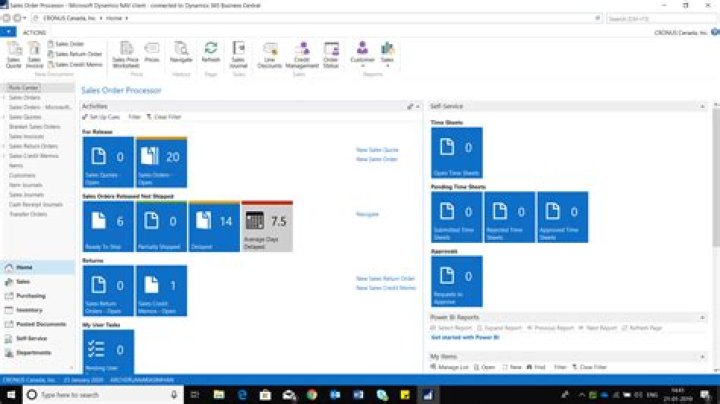Select the Home navigation button
This screenshot has width=720, height=404.
pyautogui.click(x=38, y=267)
